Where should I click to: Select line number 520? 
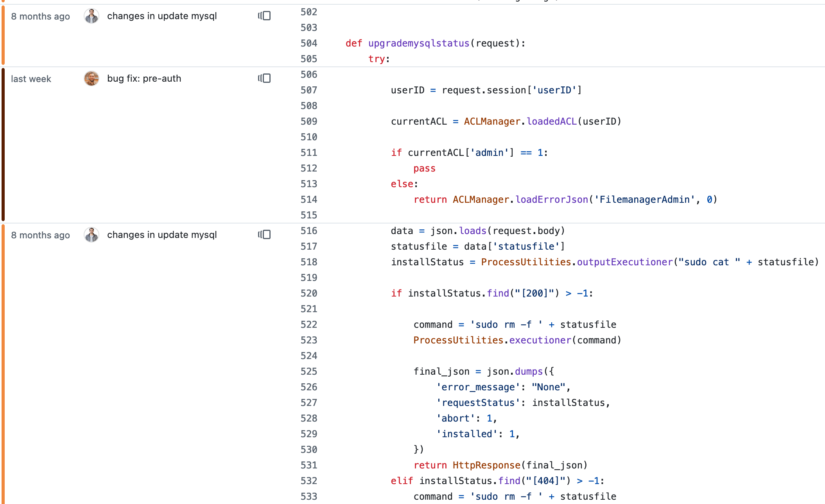click(309, 293)
